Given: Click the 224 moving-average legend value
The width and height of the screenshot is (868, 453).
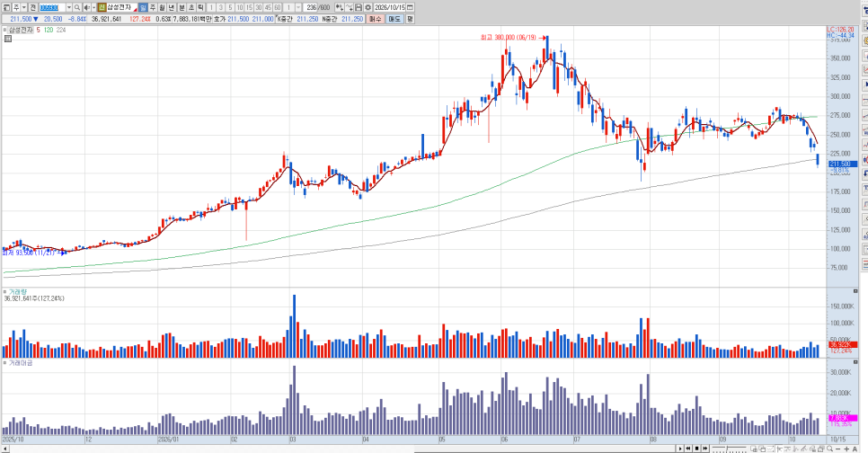Looking at the screenshot, I should click(x=61, y=30).
